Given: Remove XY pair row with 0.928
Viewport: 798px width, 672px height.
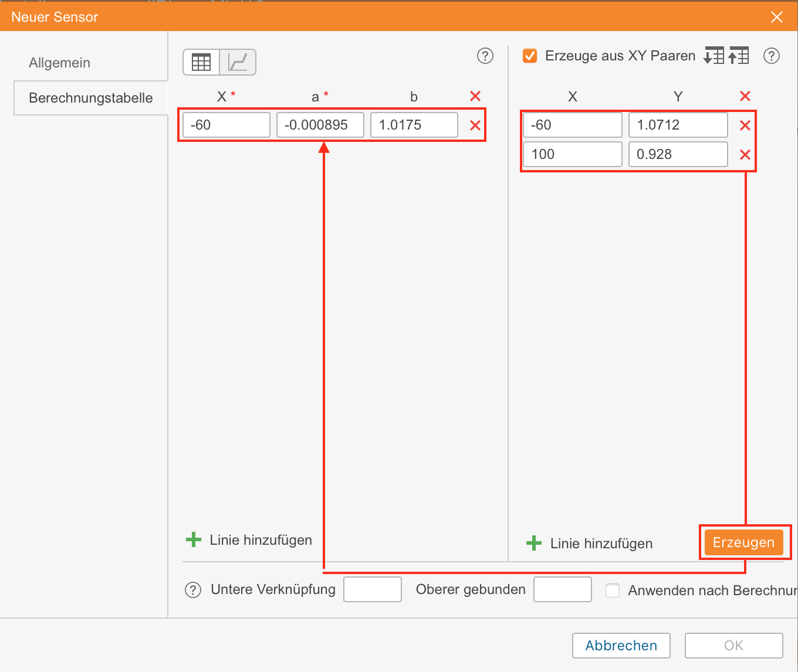Looking at the screenshot, I should point(745,155).
